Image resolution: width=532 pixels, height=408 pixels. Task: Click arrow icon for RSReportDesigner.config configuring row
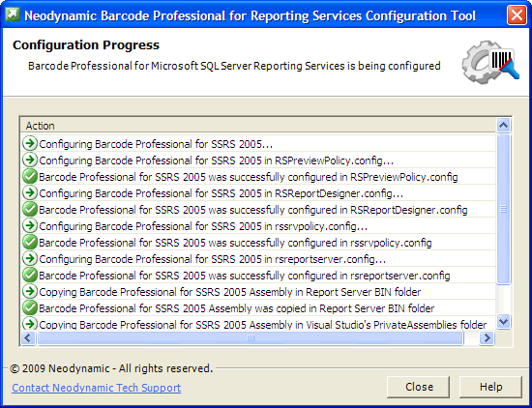[30, 192]
